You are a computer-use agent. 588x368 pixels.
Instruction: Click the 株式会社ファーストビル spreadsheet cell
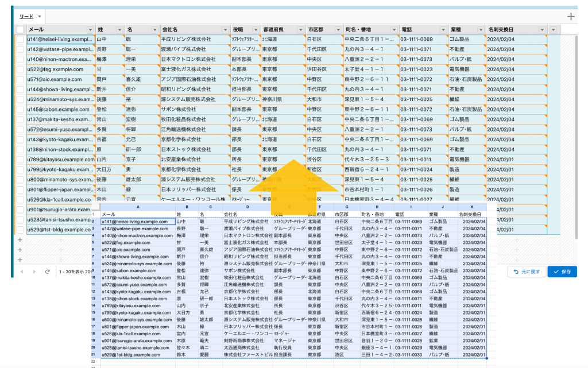coord(248,355)
